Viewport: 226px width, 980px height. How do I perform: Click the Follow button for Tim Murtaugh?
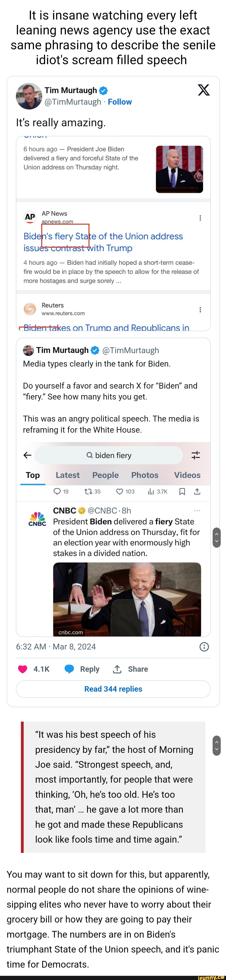coord(120,102)
